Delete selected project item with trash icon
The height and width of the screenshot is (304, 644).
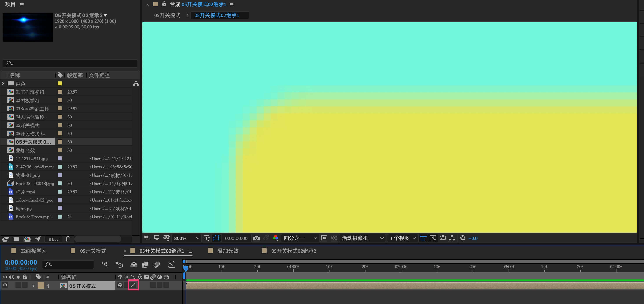click(68, 239)
